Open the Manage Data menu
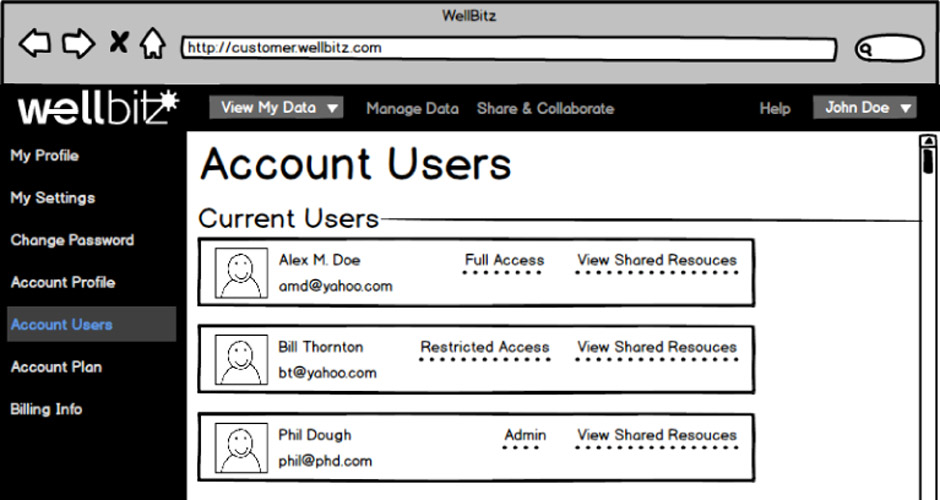 (412, 108)
